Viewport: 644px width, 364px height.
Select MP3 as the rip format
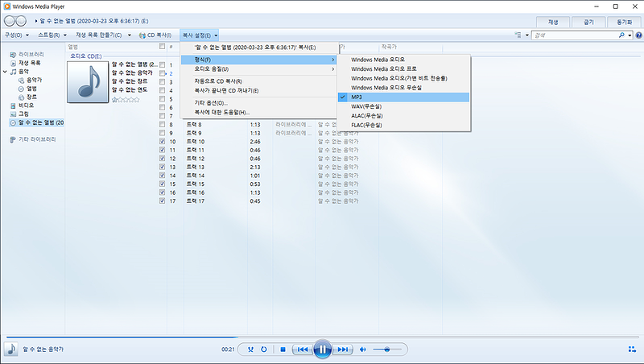pyautogui.click(x=404, y=97)
